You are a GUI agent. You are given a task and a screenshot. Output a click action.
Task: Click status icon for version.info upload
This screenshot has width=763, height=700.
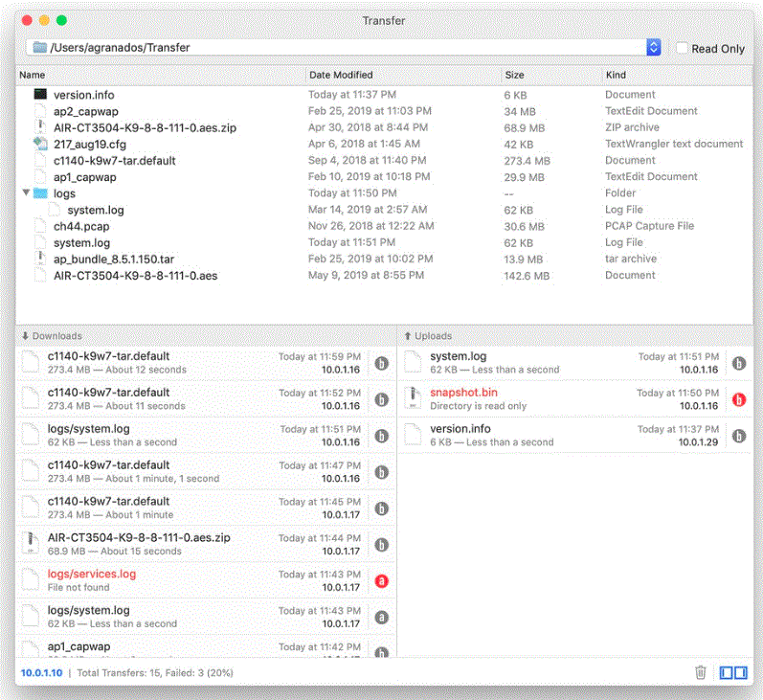click(x=739, y=436)
